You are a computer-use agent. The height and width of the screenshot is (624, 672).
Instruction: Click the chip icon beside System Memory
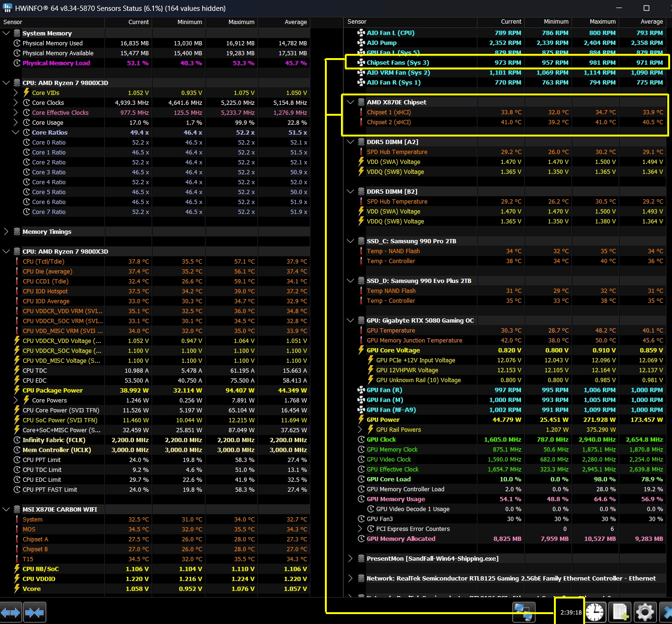[17, 33]
